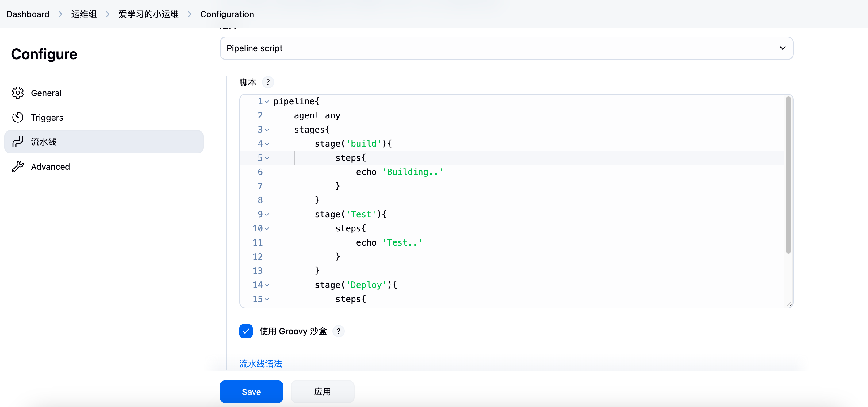Open 运维组 breadcrumb folder
Image resolution: width=868 pixels, height=407 pixels.
(x=84, y=14)
